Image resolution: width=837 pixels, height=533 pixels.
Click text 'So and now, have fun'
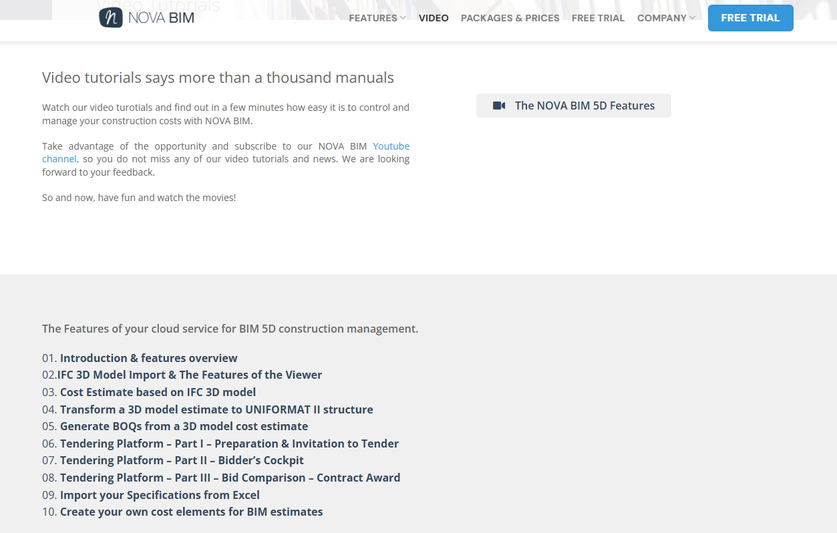[x=139, y=198]
